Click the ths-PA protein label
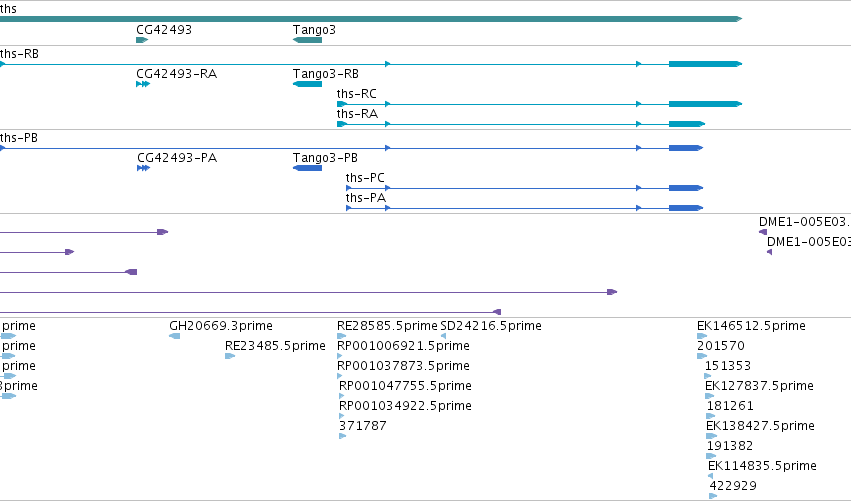 (366, 198)
